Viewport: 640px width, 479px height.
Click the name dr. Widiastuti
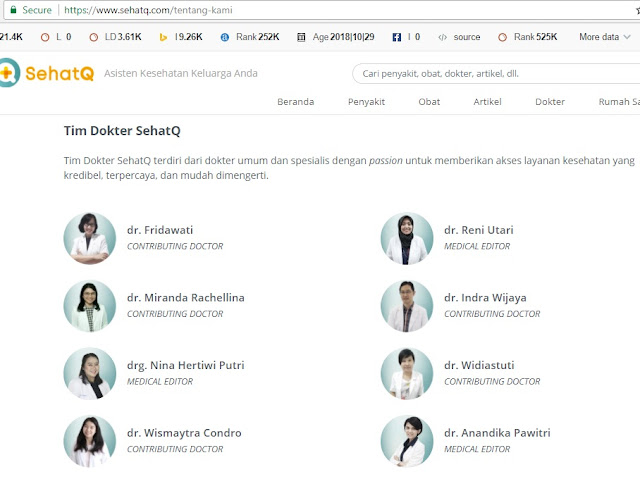[479, 365]
